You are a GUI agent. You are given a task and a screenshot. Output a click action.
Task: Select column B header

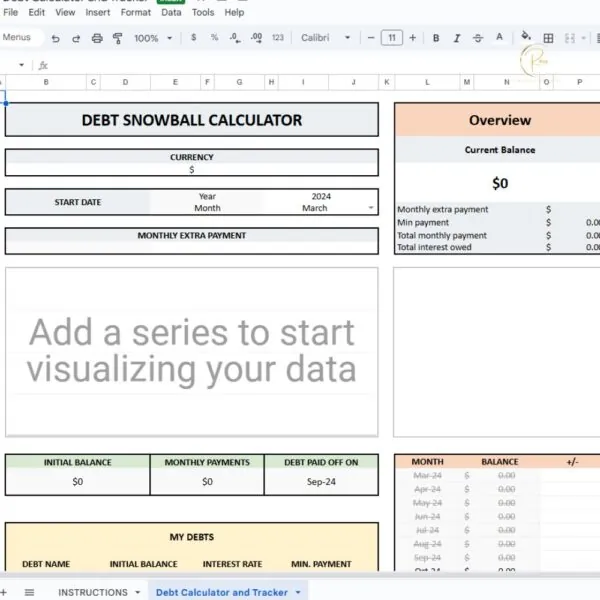(x=46, y=82)
